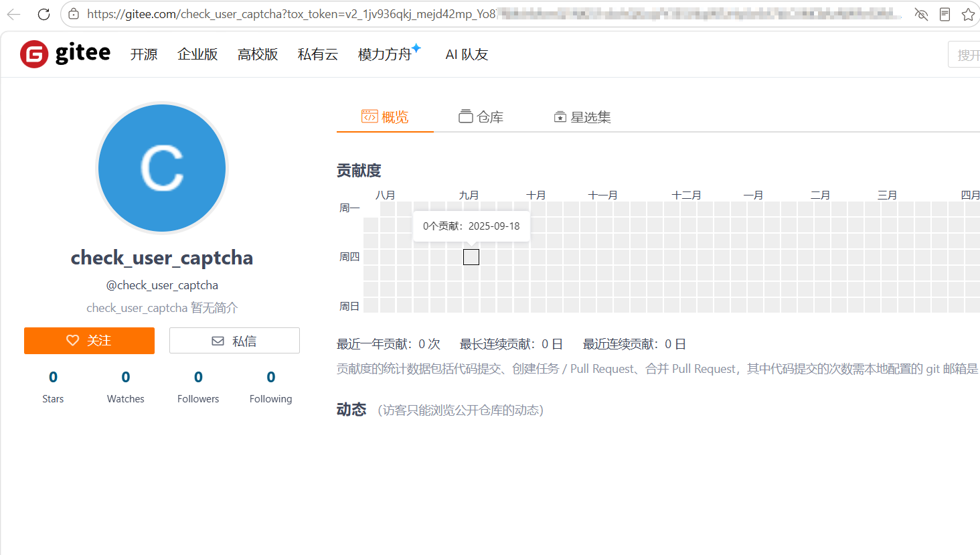The height and width of the screenshot is (555, 980).
Task: Select the highlighted 2025-09-18 contribution cell
Action: pos(471,257)
